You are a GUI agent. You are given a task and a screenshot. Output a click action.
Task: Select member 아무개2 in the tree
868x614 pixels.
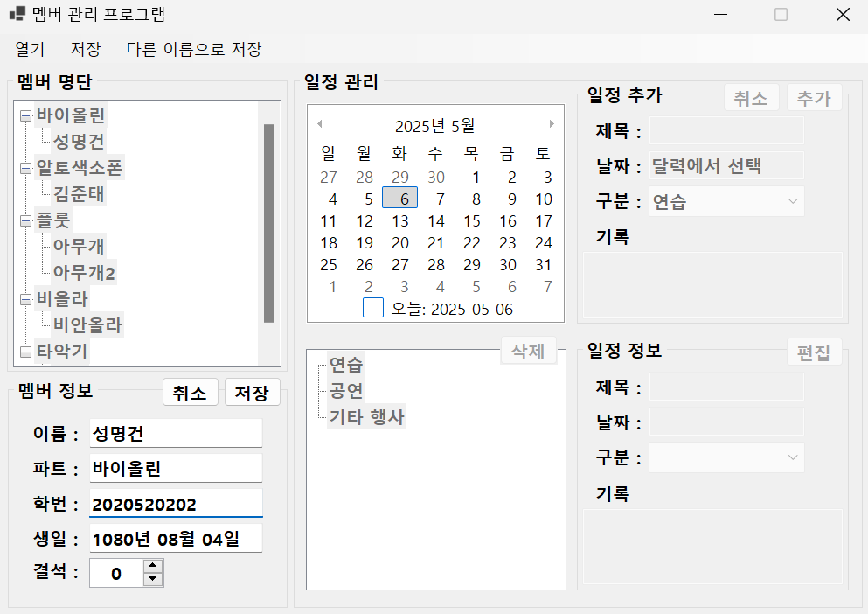click(84, 273)
